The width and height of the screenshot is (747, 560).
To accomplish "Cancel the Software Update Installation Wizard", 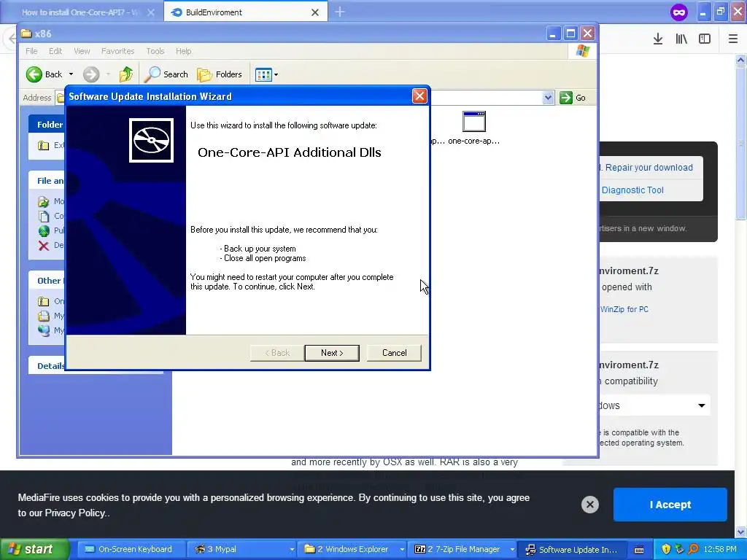I will click(x=394, y=353).
